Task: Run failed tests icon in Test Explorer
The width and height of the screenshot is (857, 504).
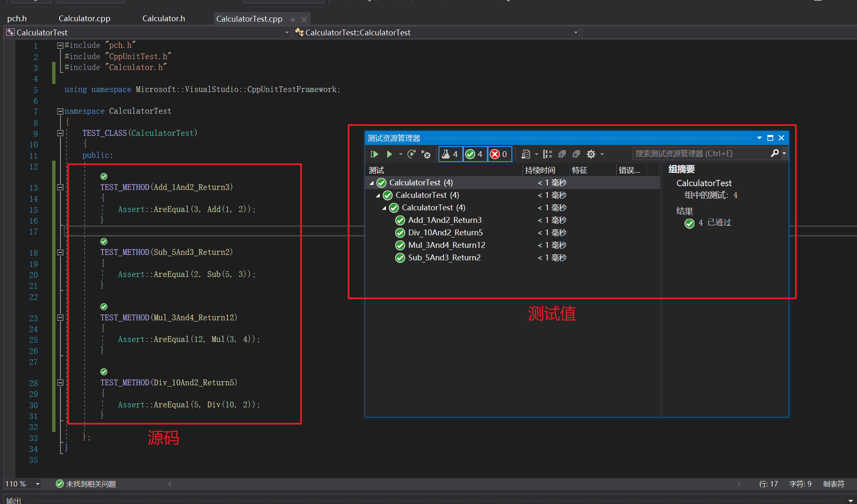Action: tap(426, 154)
